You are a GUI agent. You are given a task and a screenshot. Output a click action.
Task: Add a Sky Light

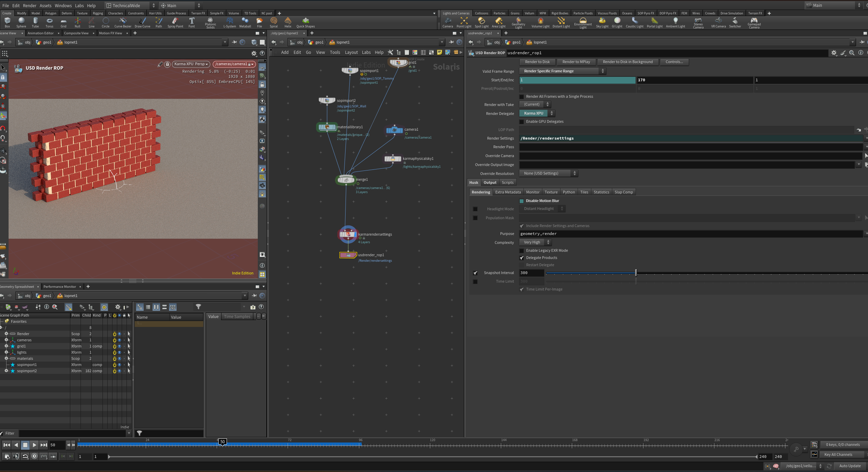pos(602,23)
